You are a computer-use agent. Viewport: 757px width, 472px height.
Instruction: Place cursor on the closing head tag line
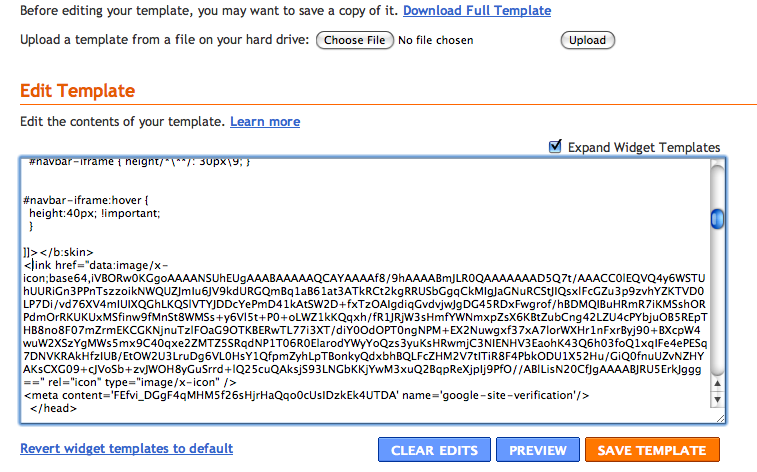pyautogui.click(x=53, y=408)
